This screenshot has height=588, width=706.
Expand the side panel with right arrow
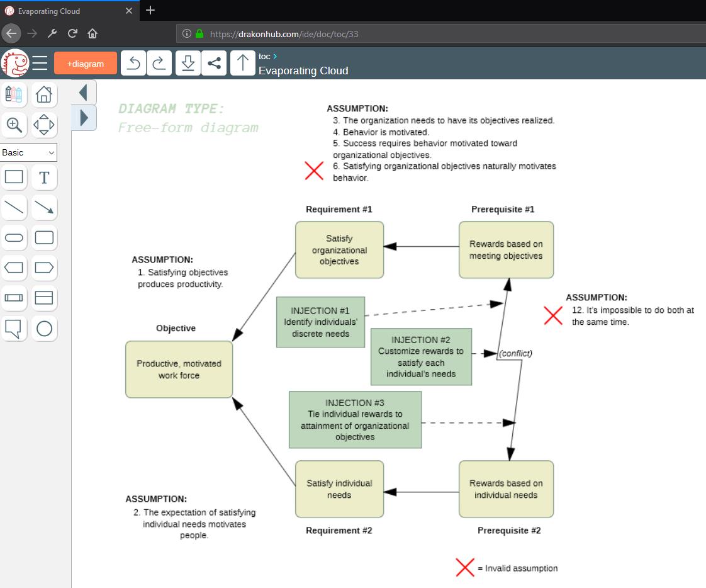[84, 118]
